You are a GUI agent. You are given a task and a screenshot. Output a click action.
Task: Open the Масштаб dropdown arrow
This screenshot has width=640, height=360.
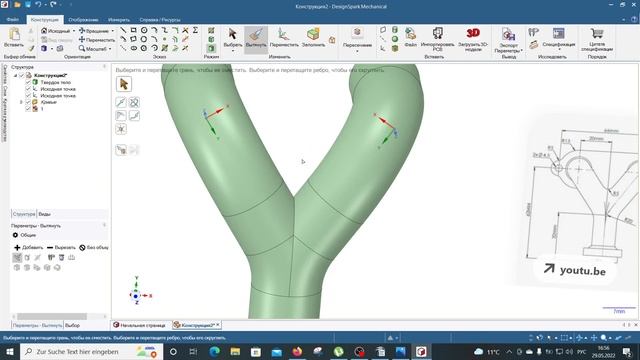click(x=110, y=49)
